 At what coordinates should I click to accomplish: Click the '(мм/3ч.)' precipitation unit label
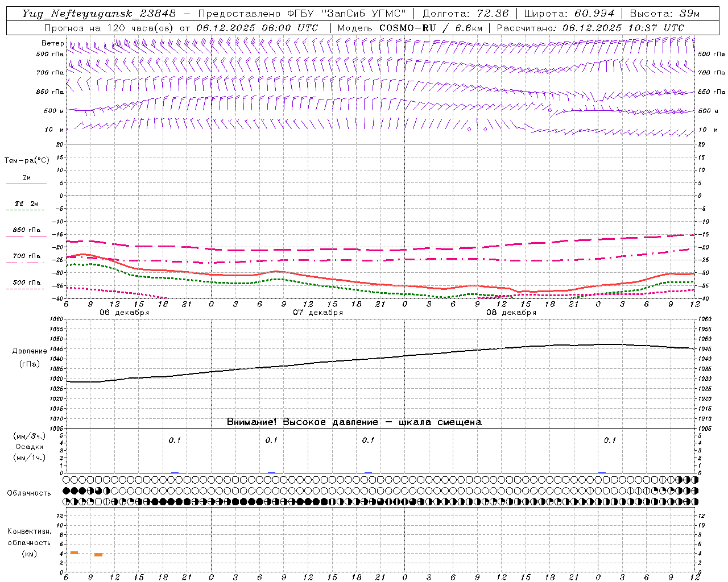[x=30, y=436]
